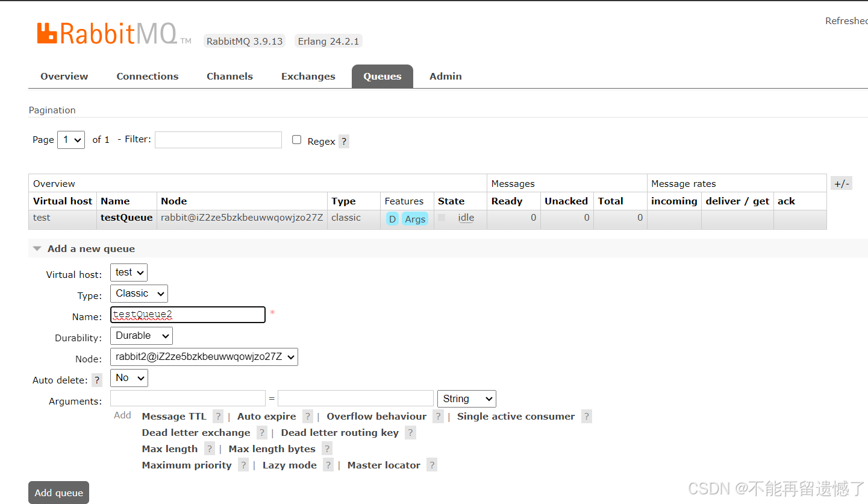Sort by Name column header
Image resolution: width=868 pixels, height=504 pixels.
(x=115, y=201)
